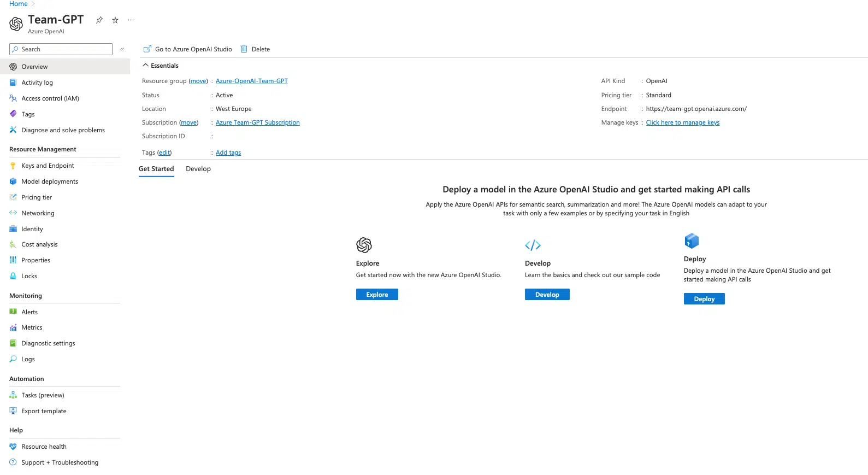Open the Azure-OpenAI-Team-GPT resource group link
Screen dimensions: 868x475
click(252, 81)
